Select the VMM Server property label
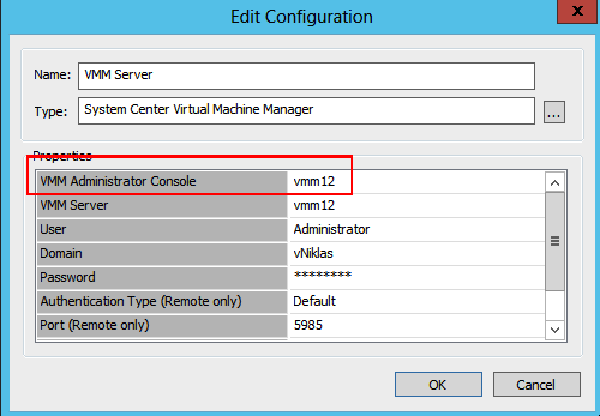Image resolution: width=600 pixels, height=416 pixels. click(x=162, y=206)
